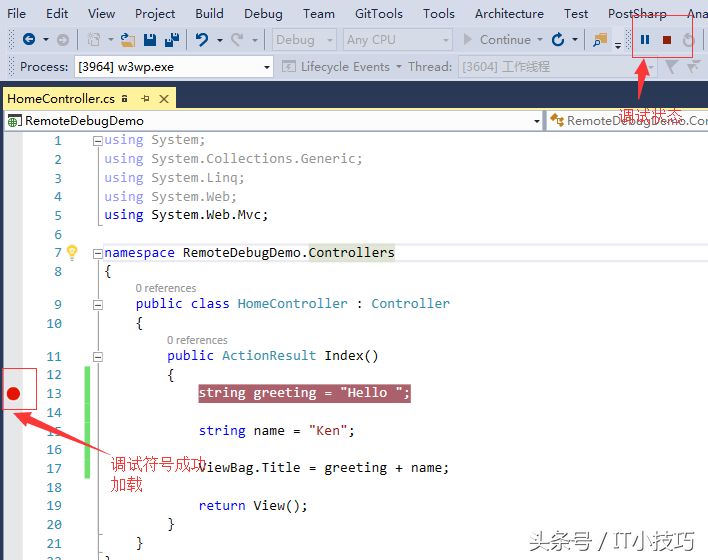Open the Architecture menu
This screenshot has height=560, width=708.
coord(509,13)
